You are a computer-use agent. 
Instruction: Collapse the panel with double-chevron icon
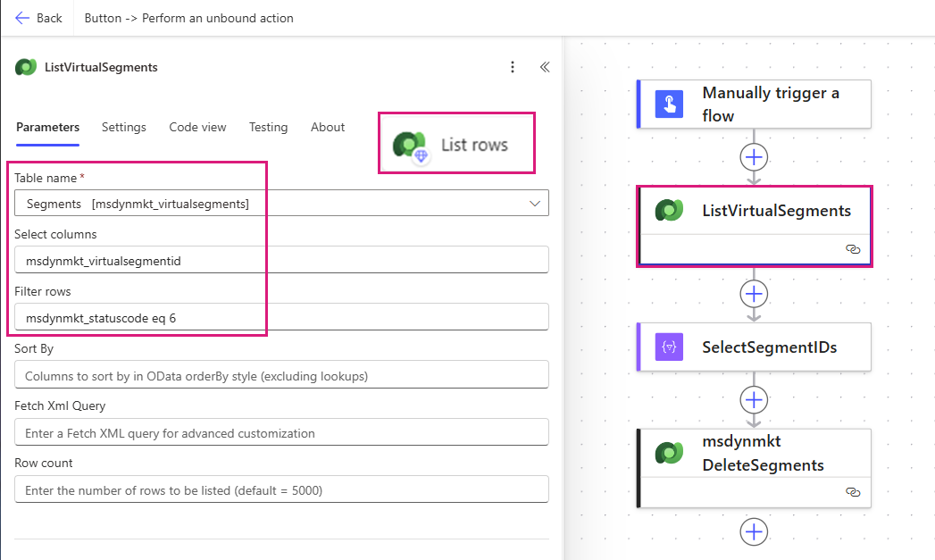click(544, 67)
